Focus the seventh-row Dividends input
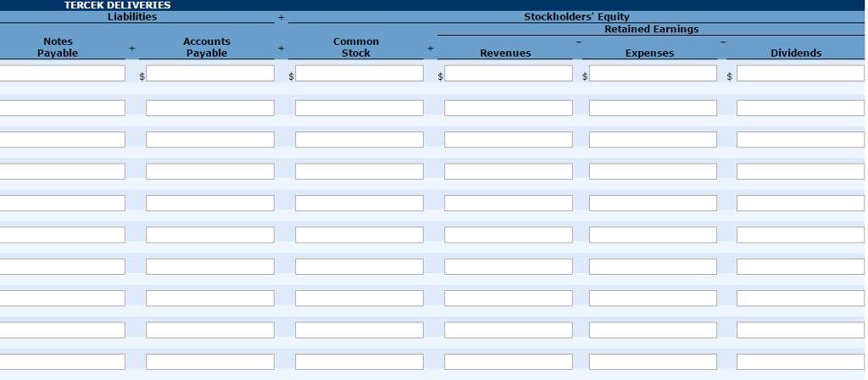The image size is (868, 380). tap(800, 266)
